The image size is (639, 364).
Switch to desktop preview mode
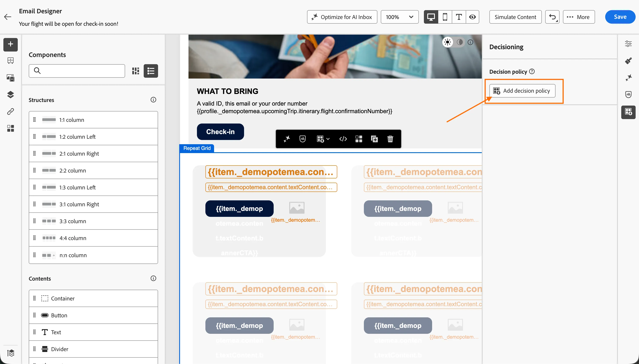[431, 17]
